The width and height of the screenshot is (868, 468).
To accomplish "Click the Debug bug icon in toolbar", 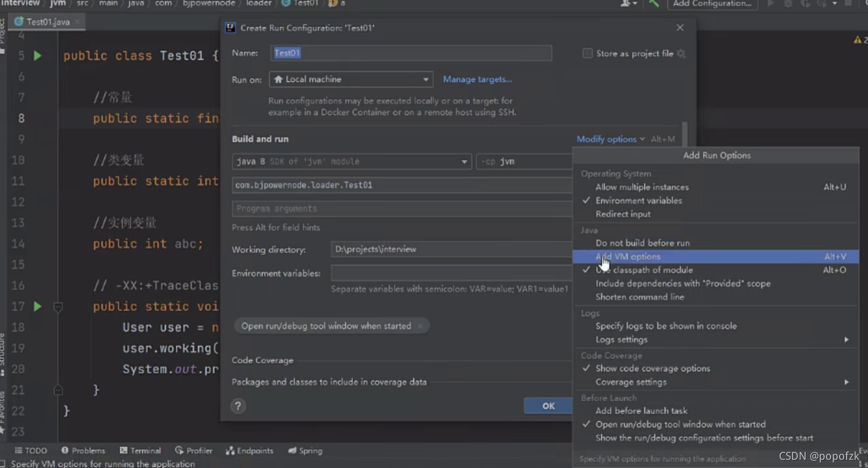I will click(788, 4).
